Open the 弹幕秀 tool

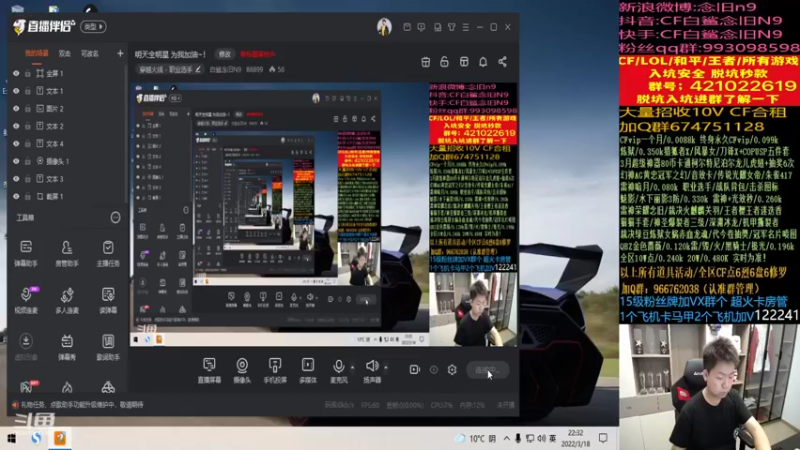pos(67,347)
